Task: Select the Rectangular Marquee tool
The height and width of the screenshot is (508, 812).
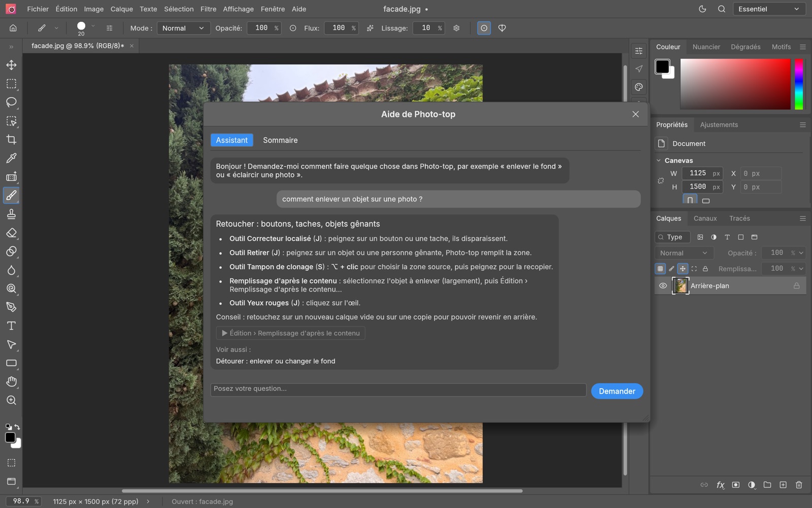Action: [11, 84]
